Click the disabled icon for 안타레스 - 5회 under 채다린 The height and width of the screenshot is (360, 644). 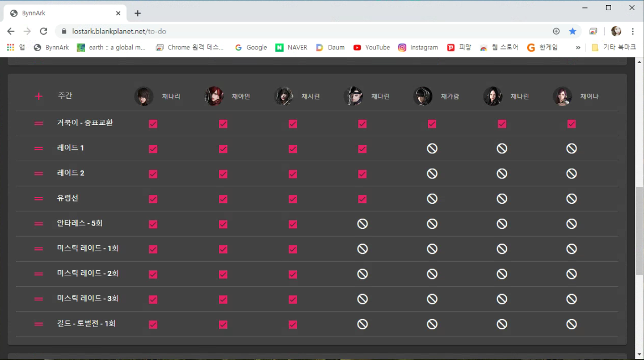(x=362, y=224)
